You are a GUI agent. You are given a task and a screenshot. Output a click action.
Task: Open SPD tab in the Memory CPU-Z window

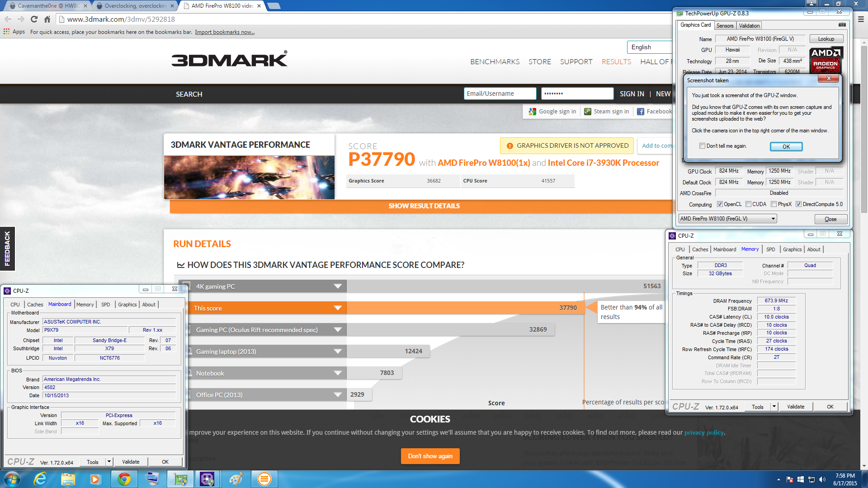tap(771, 249)
